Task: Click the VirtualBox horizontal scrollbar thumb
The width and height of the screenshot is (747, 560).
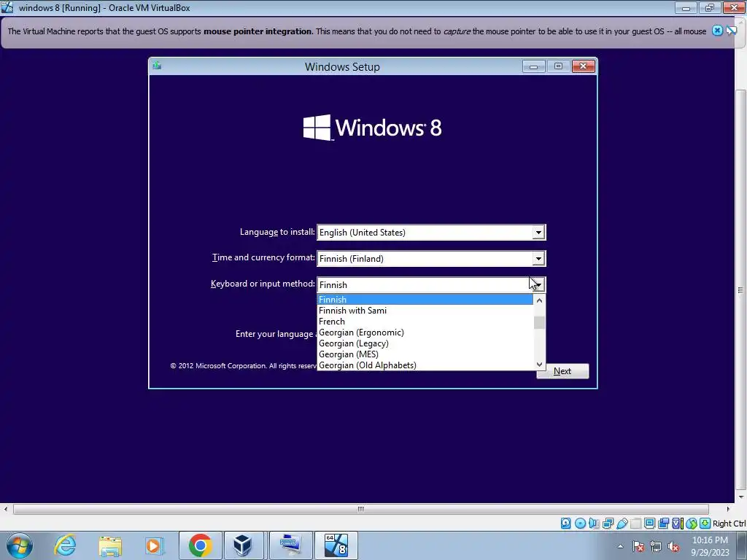Action: point(360,509)
